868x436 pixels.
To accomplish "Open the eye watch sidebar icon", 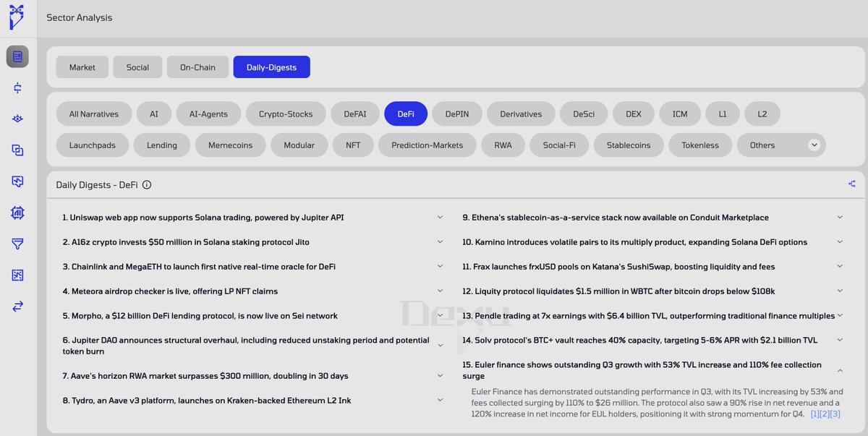I will click(x=17, y=119).
